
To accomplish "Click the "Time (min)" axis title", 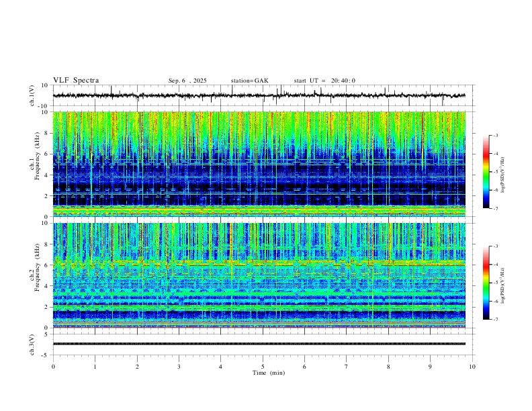I will (x=269, y=373).
